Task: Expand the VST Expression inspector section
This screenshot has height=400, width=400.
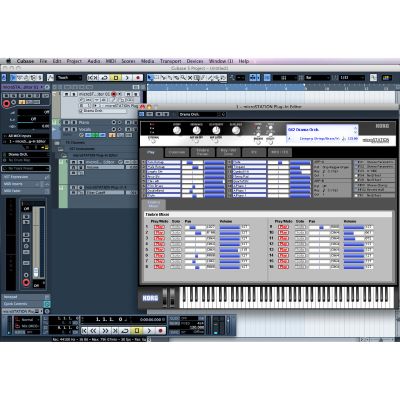Action: [x=26, y=177]
